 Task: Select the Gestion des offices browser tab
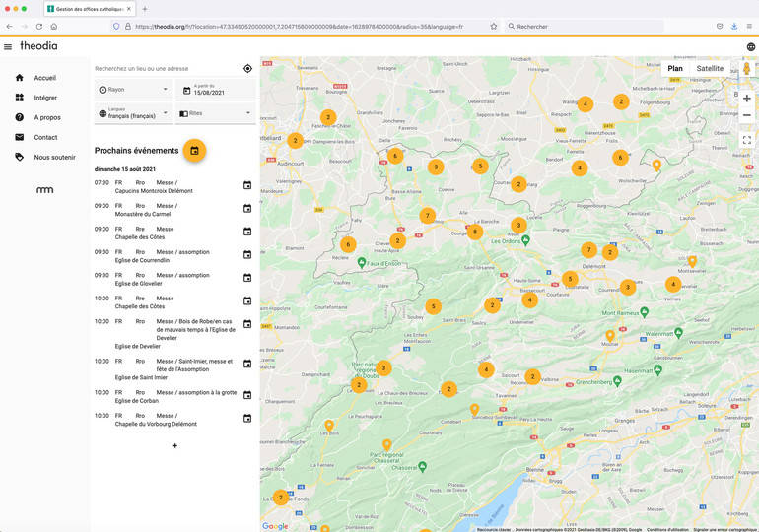click(90, 9)
